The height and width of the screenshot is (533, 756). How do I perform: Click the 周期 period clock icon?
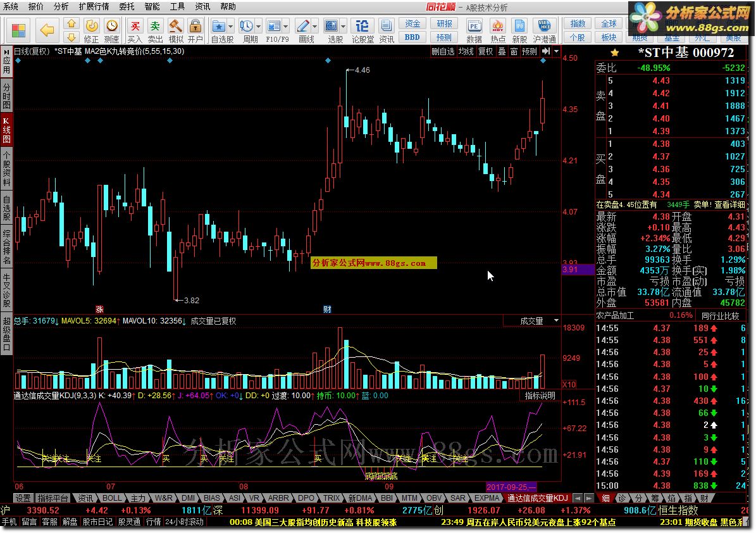(246, 26)
